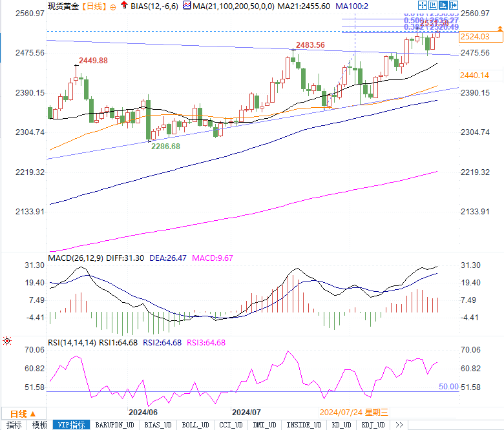Click the crosshair cursor icon in chart toolbar
504x430 pixels.
click(x=423, y=5)
